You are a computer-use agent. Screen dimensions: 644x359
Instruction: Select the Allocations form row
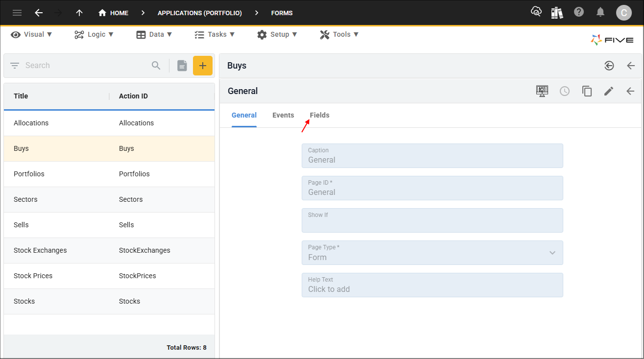coord(109,123)
